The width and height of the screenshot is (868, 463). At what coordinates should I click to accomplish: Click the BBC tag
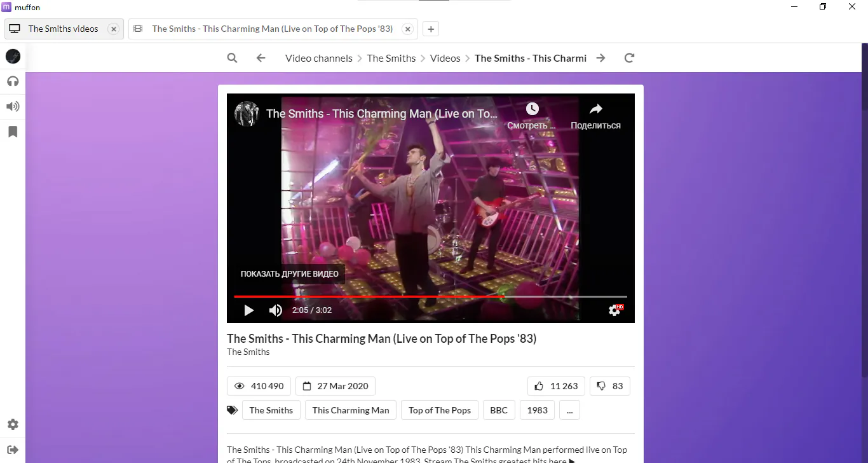coord(499,410)
